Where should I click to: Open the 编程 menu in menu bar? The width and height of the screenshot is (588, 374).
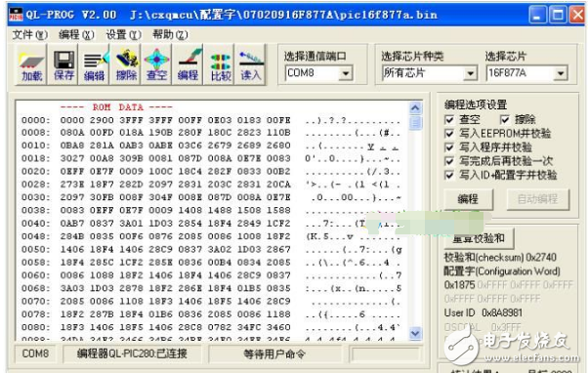[76, 35]
